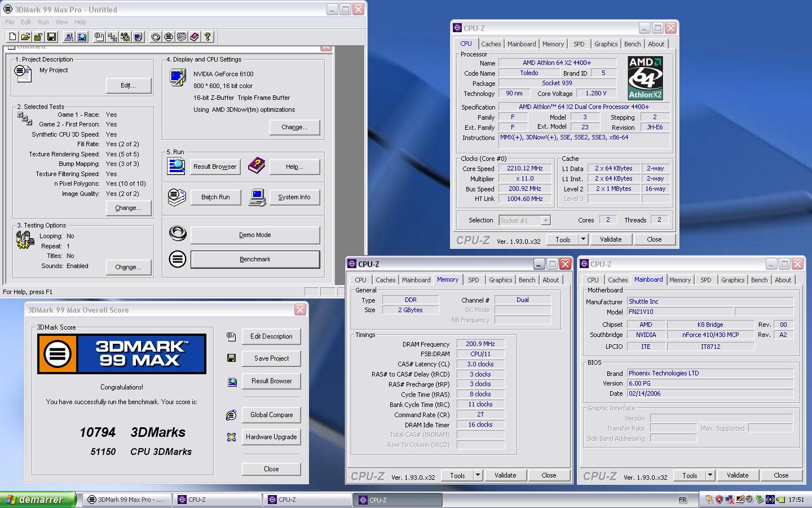The width and height of the screenshot is (812, 508).
Task: Open the Tools dropdown arrow in CPU-Z Memory window
Action: tap(478, 475)
